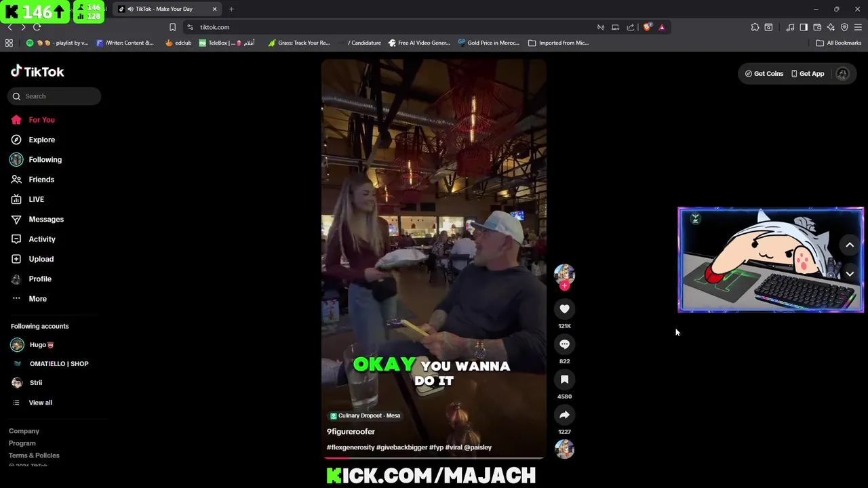
Task: Bookmark page with the bookmark icon
Action: [172, 27]
